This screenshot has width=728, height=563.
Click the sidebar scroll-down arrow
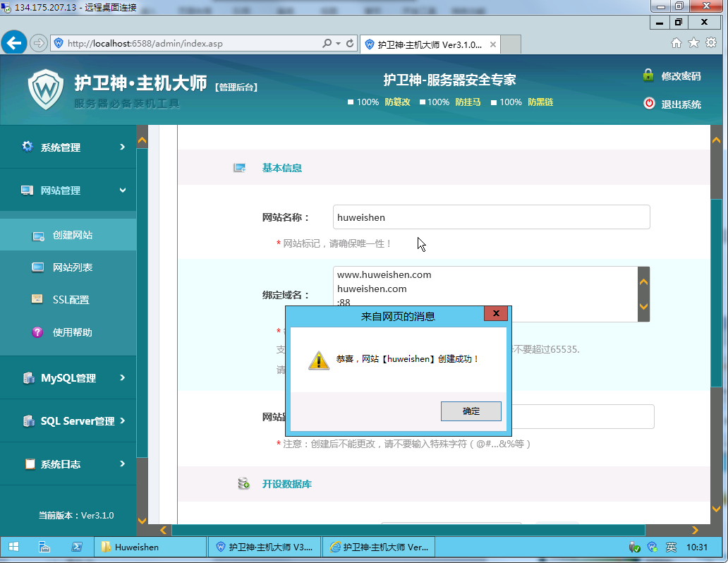[x=142, y=521]
